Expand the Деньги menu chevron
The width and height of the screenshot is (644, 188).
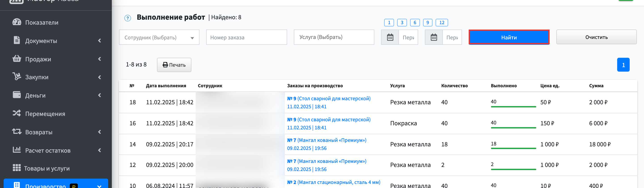click(x=100, y=95)
